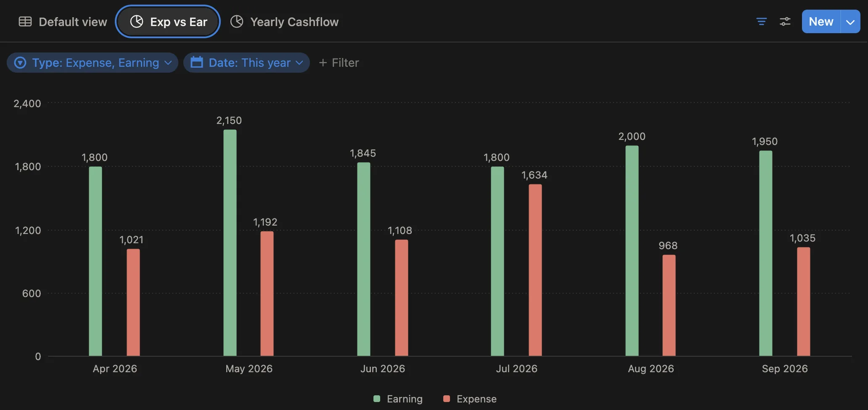Click the Jul 2026 expense bar 1,634
This screenshot has width=868, height=410.
(535, 270)
